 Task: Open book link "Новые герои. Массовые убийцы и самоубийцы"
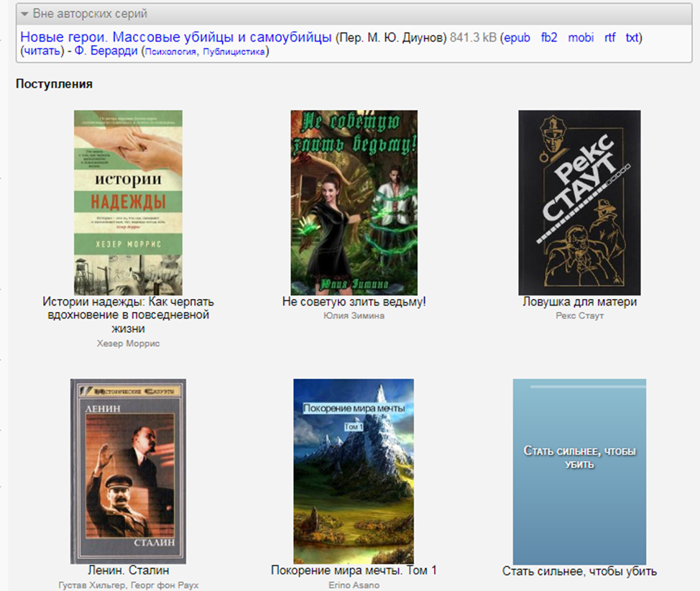[176, 37]
